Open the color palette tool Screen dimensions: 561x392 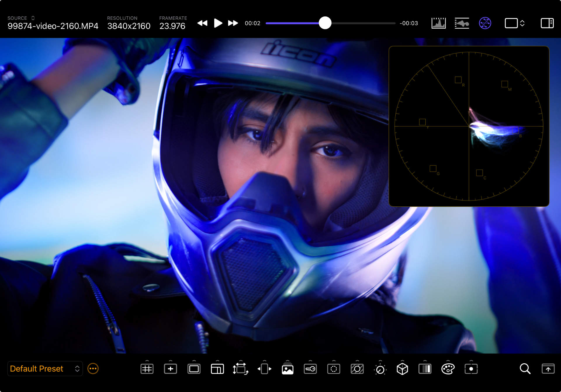[448, 369]
